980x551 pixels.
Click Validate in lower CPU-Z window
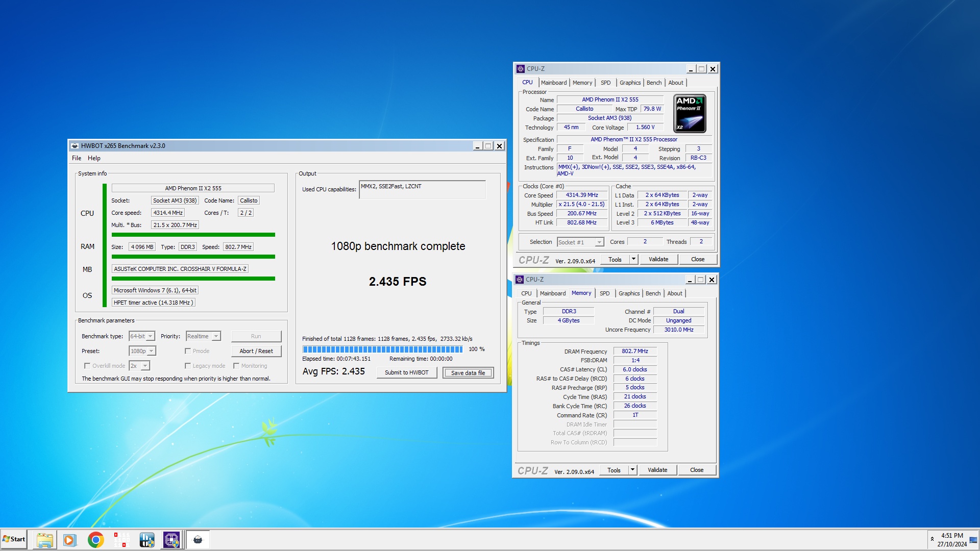pos(657,470)
